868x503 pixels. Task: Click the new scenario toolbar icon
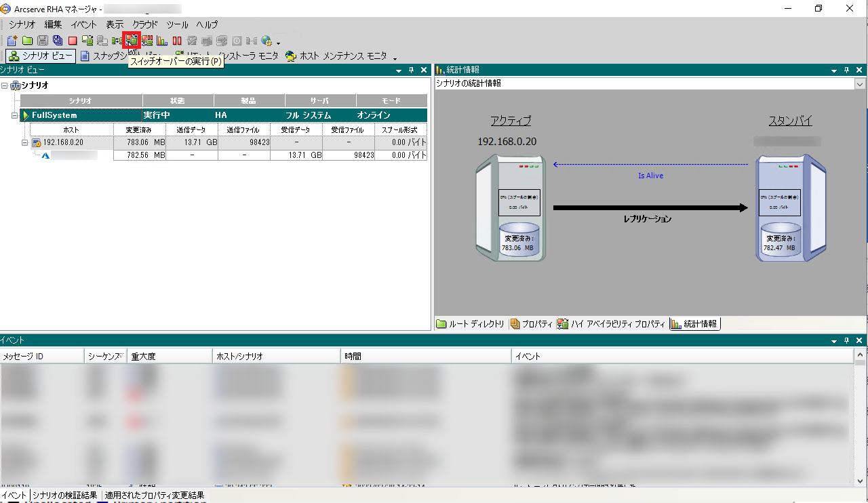(12, 41)
